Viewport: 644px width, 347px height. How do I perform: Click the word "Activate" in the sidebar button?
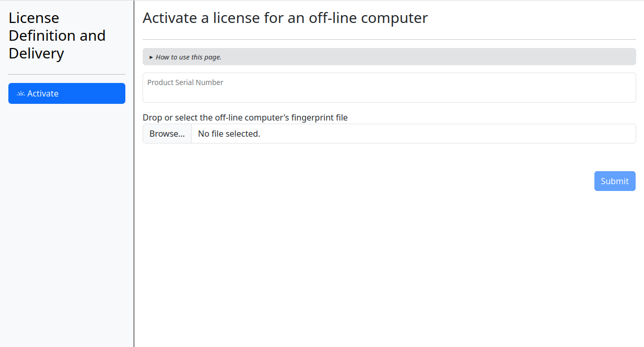pyautogui.click(x=43, y=93)
